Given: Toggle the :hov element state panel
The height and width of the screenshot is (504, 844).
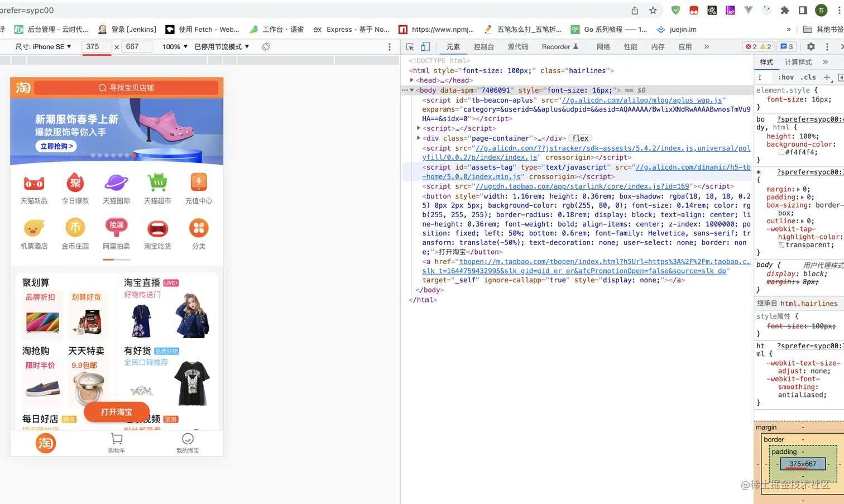Looking at the screenshot, I should pos(786,77).
